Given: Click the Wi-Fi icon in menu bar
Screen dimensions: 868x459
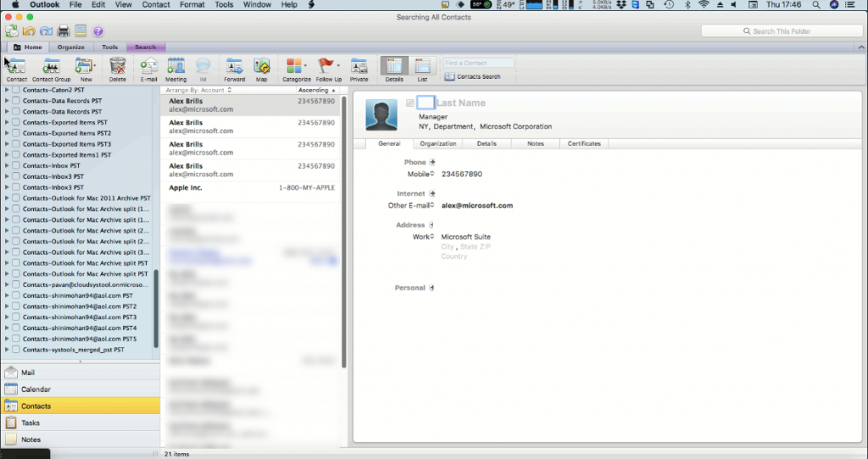Looking at the screenshot, I should [x=704, y=5].
